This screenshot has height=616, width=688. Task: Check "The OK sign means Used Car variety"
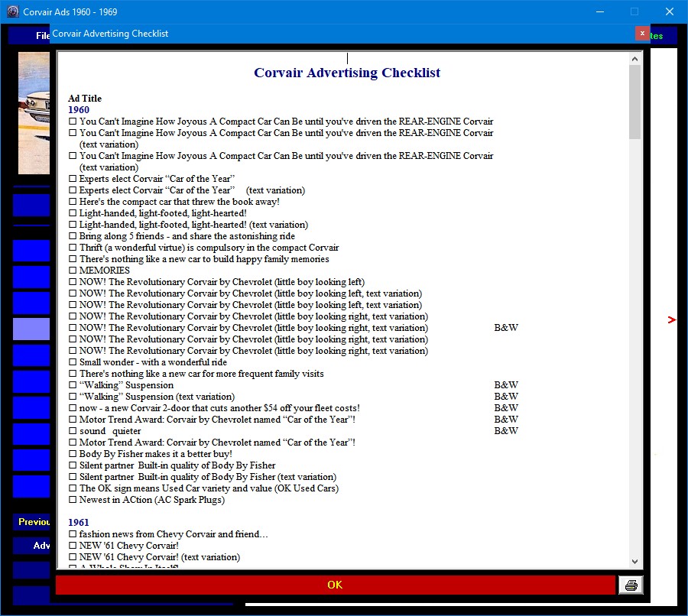pyautogui.click(x=73, y=488)
